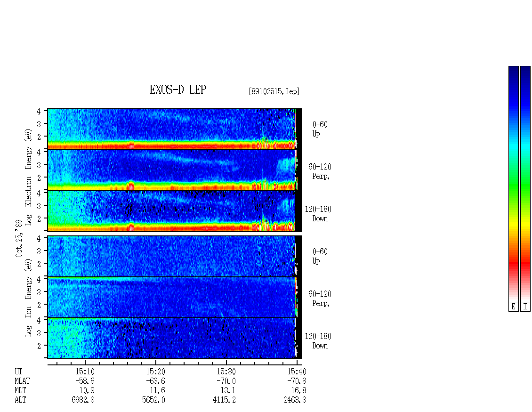Click the MLT value 11.6
Viewport: 532px width, 412px height.
click(x=157, y=391)
